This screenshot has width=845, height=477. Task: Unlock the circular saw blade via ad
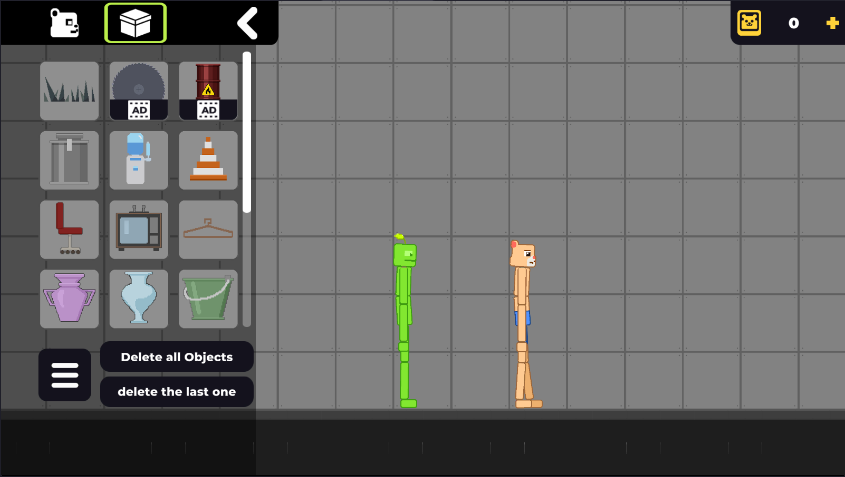[x=139, y=91]
